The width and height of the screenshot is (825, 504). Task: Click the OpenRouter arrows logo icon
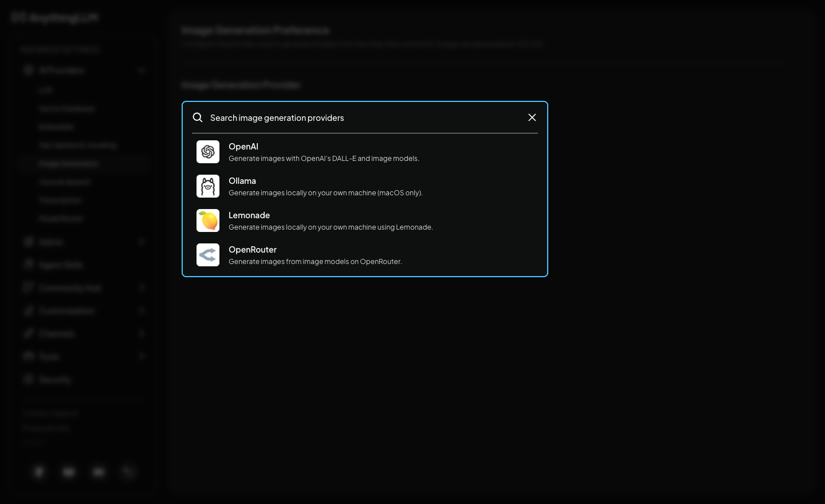[208, 255]
